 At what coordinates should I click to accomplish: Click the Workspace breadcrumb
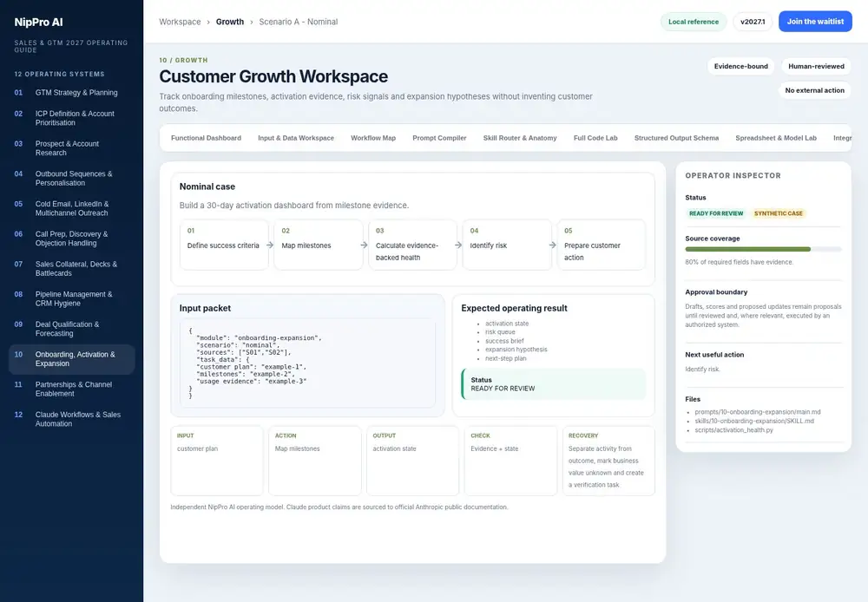180,22
